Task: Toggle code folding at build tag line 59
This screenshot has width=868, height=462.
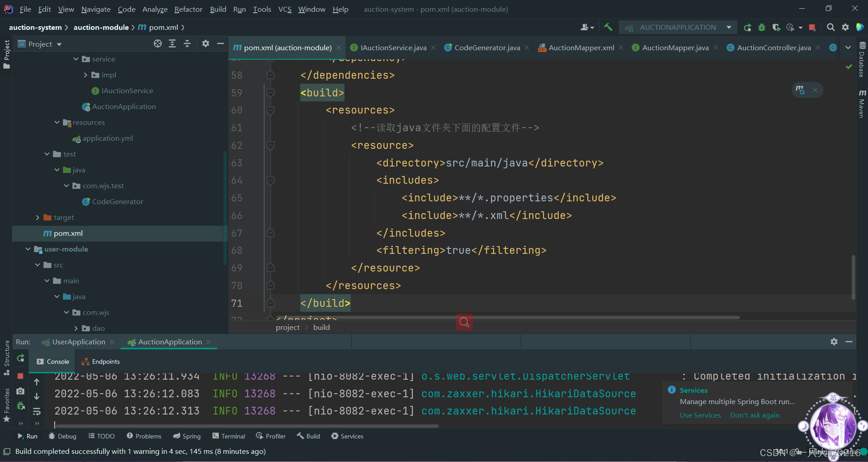Action: 270,93
